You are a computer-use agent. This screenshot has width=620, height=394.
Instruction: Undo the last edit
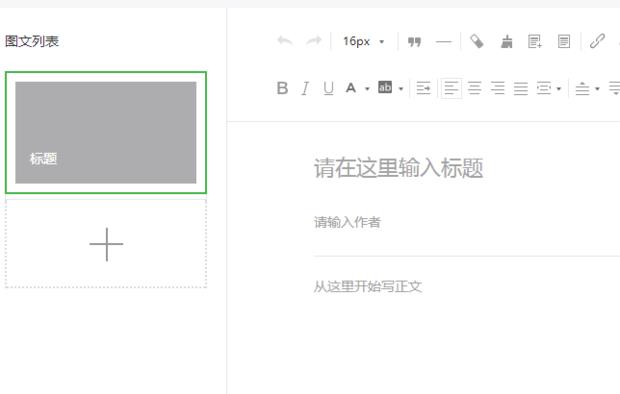pos(285,41)
